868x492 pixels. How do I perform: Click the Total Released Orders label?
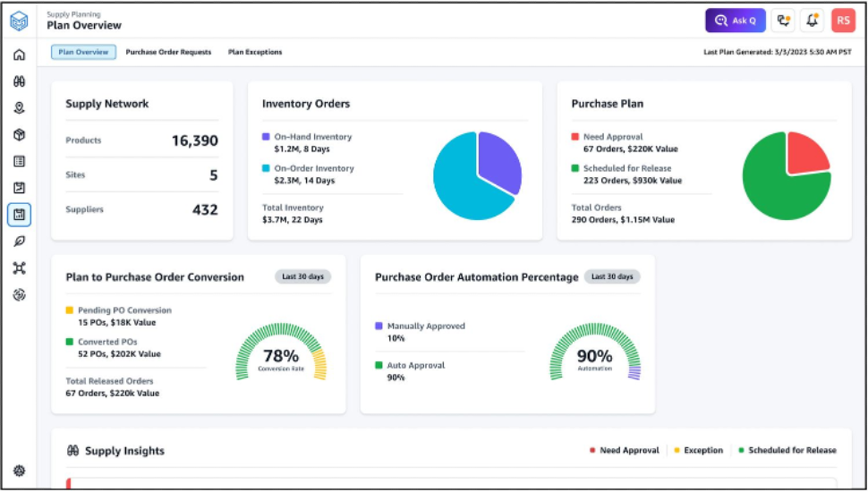pyautogui.click(x=109, y=381)
